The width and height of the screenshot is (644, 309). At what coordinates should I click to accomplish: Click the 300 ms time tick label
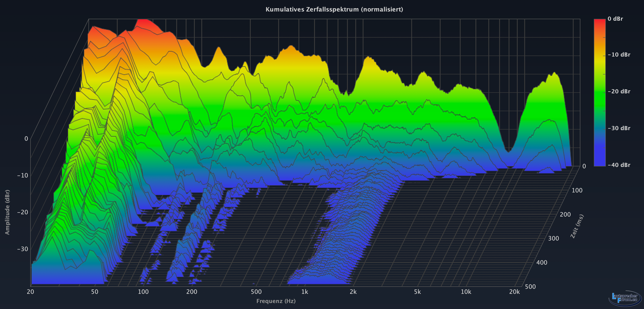pyautogui.click(x=554, y=238)
